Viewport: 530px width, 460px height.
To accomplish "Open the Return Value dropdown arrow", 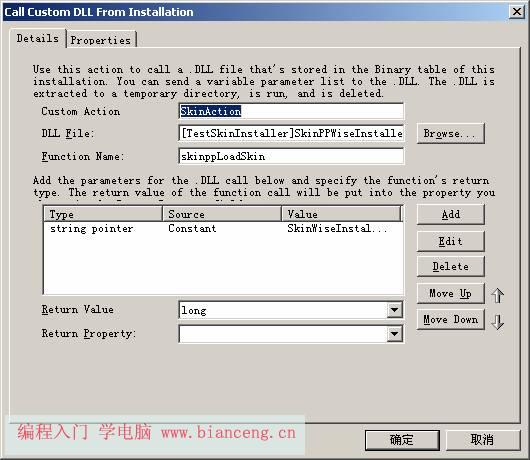I will [x=394, y=310].
